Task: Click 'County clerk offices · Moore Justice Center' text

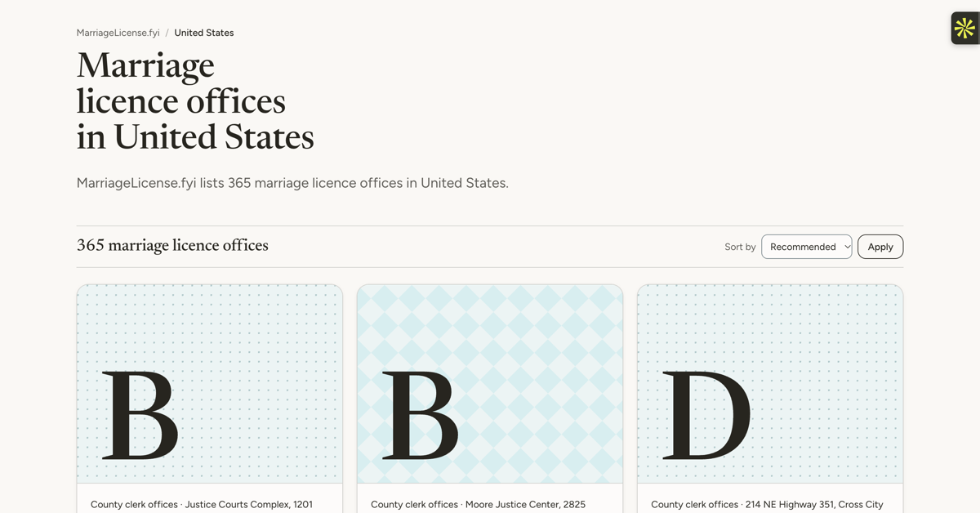Action: pyautogui.click(x=478, y=505)
